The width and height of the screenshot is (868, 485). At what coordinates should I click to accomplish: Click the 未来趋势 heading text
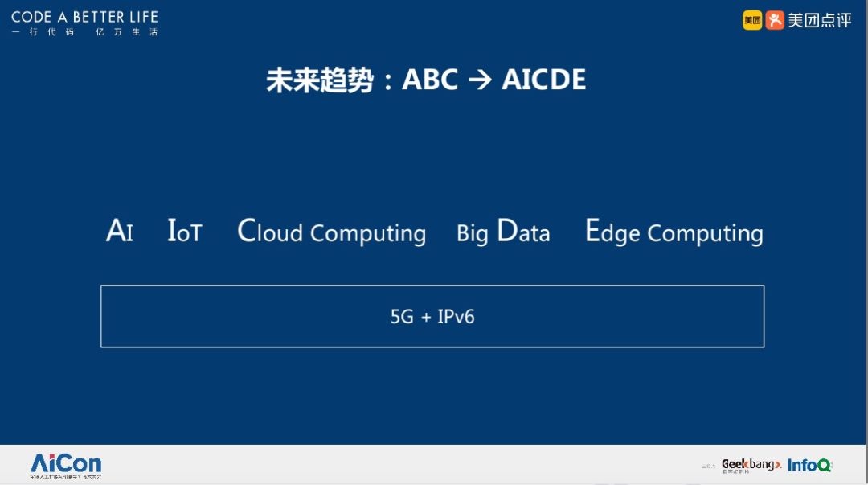pos(320,80)
